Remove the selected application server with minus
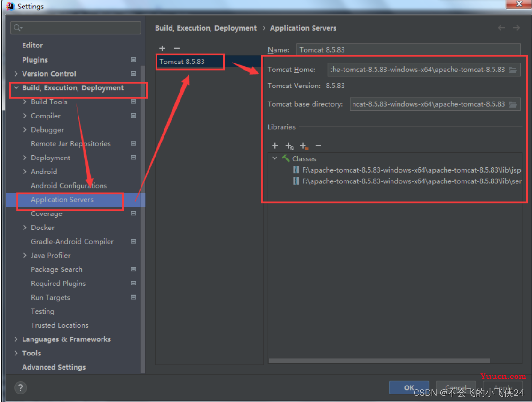 click(176, 48)
